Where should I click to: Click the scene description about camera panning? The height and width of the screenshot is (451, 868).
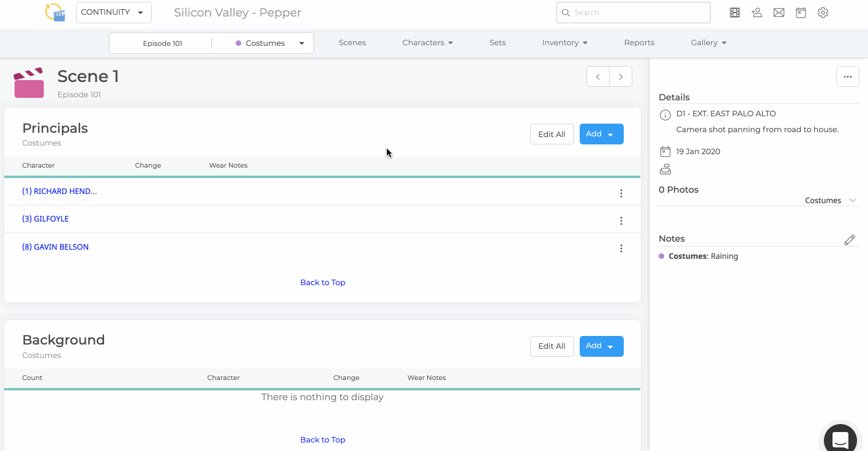click(x=757, y=130)
